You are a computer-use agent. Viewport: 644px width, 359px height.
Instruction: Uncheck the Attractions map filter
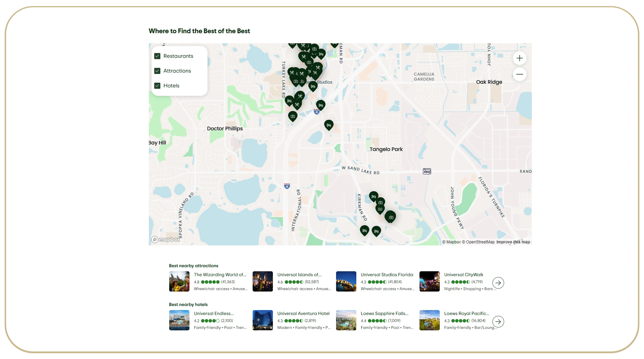pyautogui.click(x=157, y=71)
